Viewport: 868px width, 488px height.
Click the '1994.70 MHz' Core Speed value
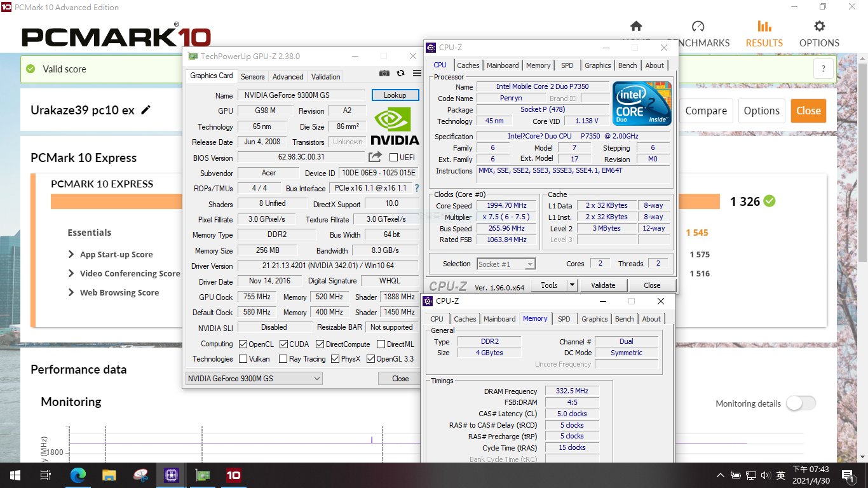508,206
